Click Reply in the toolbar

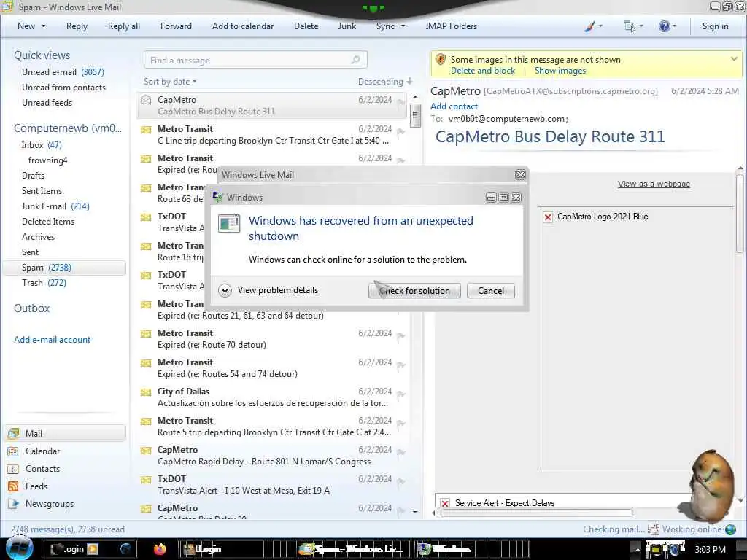[x=77, y=26]
